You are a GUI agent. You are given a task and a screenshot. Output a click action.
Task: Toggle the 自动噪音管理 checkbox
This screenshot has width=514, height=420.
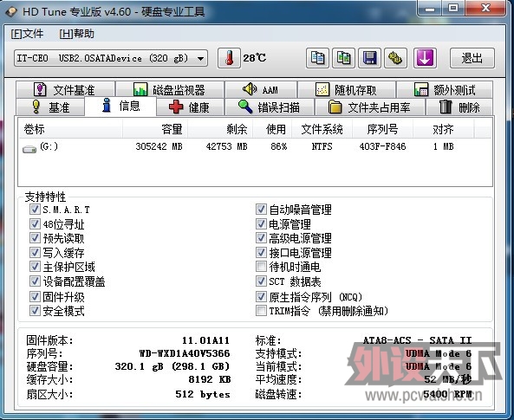tap(261, 209)
